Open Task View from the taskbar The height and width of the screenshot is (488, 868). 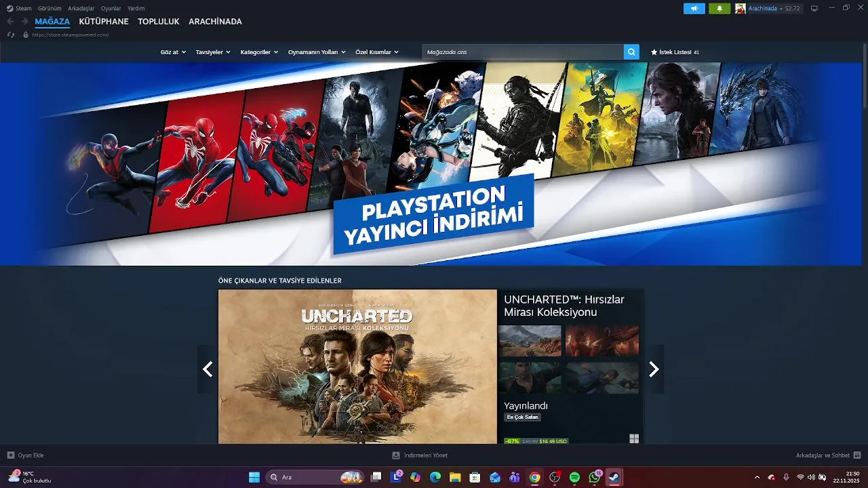click(376, 477)
